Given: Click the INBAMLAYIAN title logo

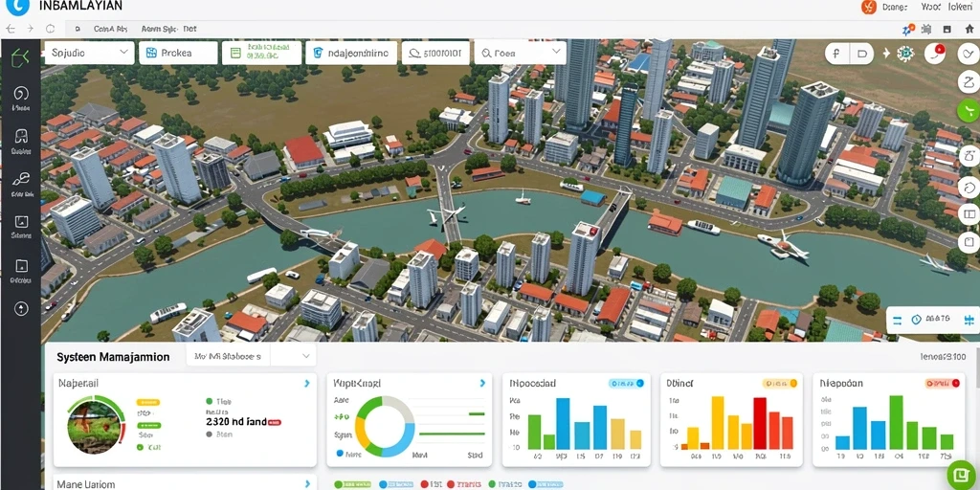Looking at the screenshot, I should click(17, 6).
